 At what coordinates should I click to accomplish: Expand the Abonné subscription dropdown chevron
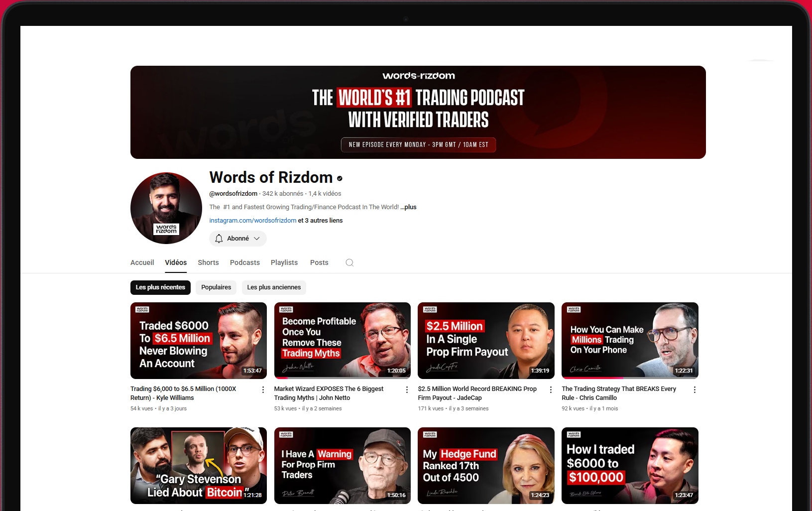[257, 239]
